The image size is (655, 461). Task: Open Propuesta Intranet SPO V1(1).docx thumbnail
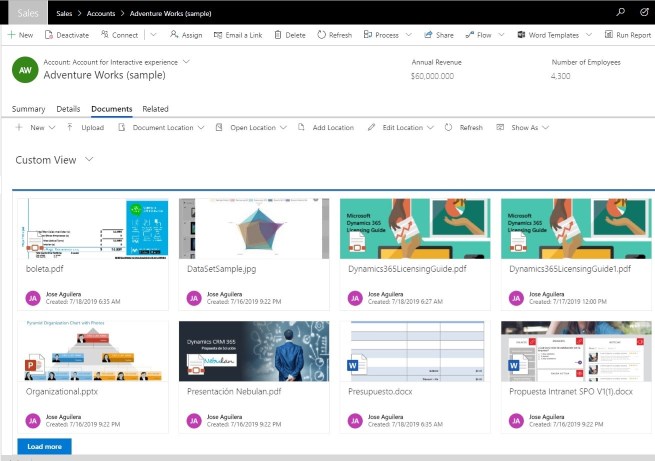point(576,351)
